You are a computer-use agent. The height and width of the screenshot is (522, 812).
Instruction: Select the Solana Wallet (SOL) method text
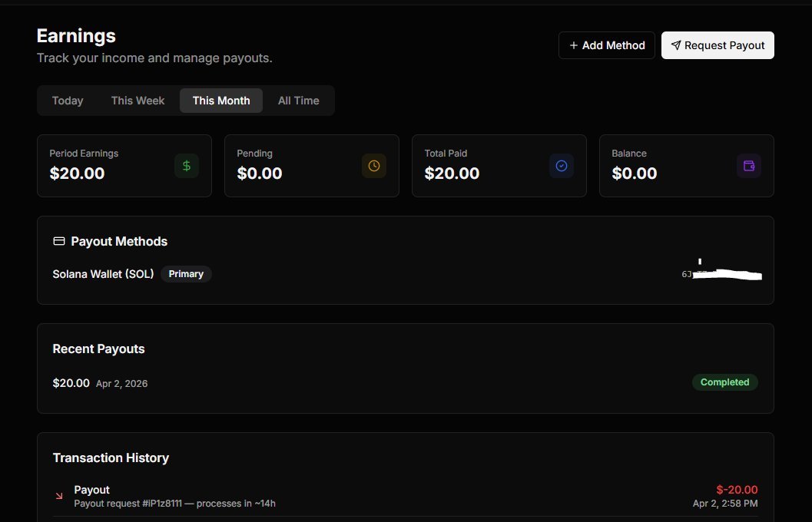click(103, 274)
